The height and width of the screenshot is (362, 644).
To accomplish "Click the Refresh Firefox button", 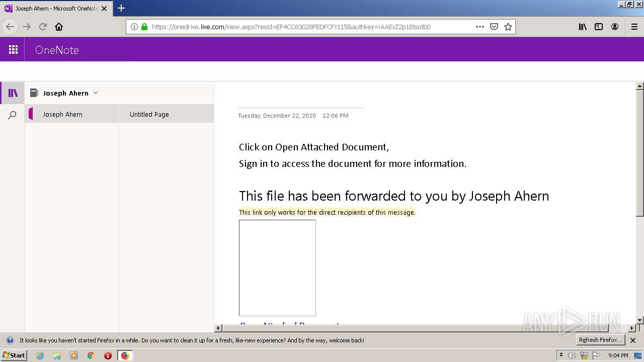I will point(601,340).
